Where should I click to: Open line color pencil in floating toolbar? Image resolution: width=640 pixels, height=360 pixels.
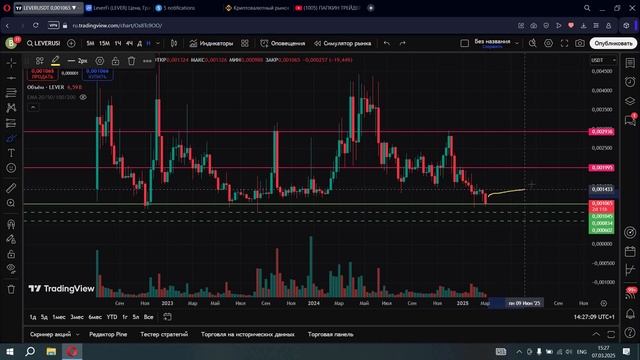point(56,61)
